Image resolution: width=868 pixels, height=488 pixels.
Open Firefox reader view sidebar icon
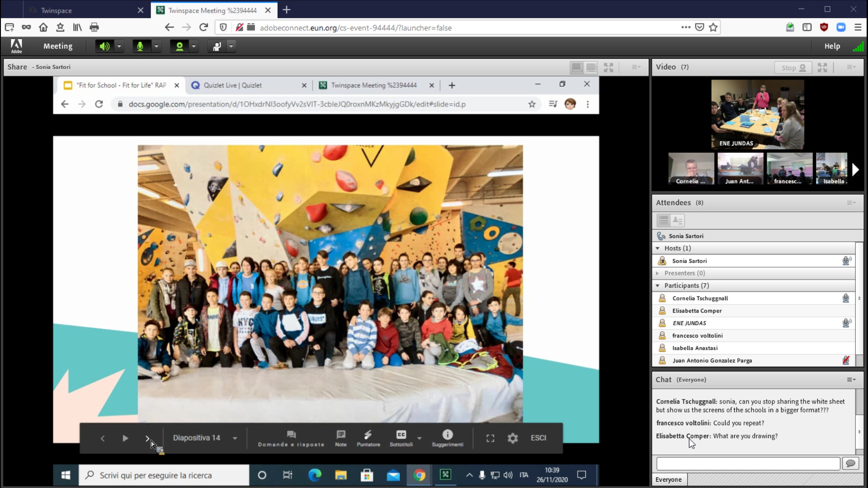pos(807,28)
